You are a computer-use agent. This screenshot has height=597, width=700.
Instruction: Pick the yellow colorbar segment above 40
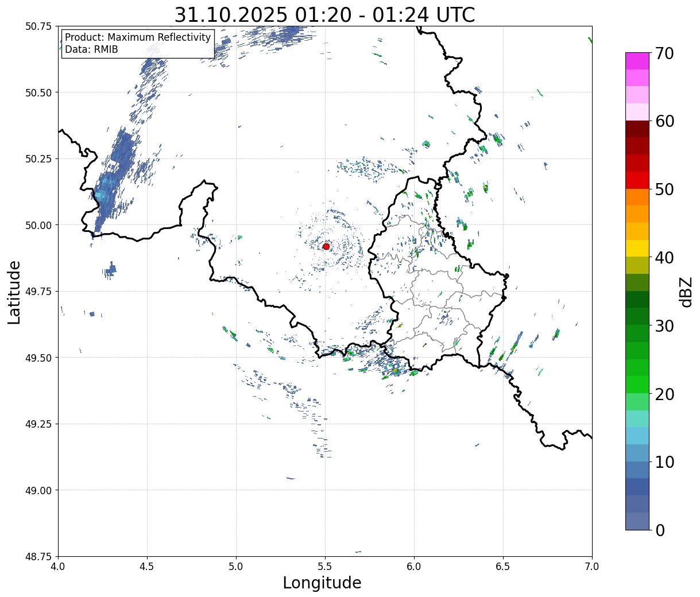(x=637, y=248)
